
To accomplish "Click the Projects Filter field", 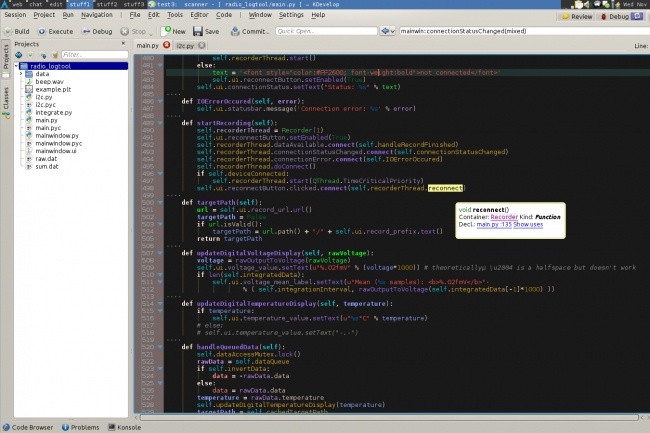I will point(95,55).
